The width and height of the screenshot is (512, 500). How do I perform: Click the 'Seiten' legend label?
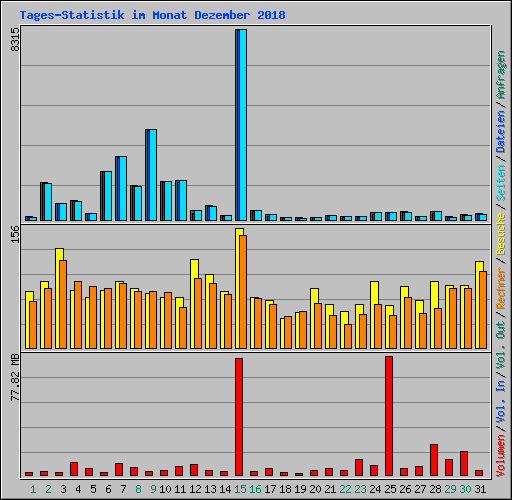pos(501,183)
